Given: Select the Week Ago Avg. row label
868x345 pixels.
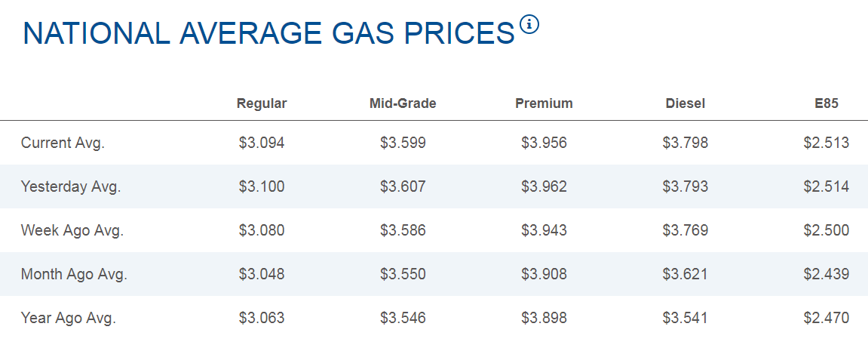Looking at the screenshot, I should point(72,230).
